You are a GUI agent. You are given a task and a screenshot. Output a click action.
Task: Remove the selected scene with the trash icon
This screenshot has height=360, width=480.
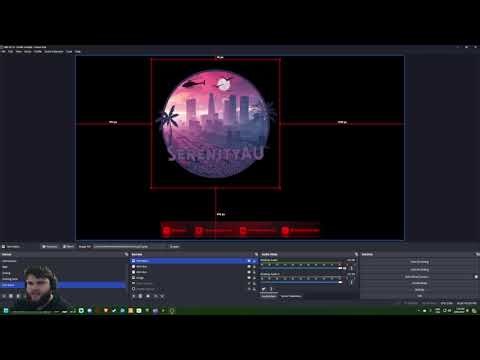point(11,296)
